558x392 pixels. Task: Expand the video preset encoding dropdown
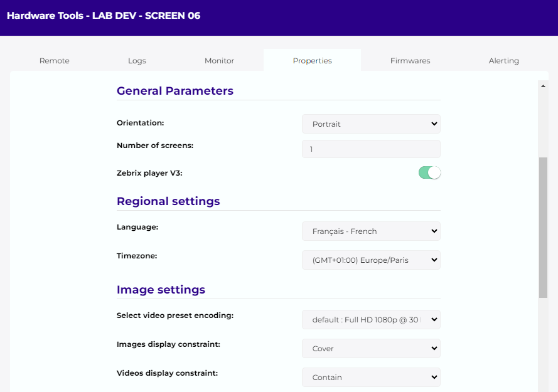[371, 320]
